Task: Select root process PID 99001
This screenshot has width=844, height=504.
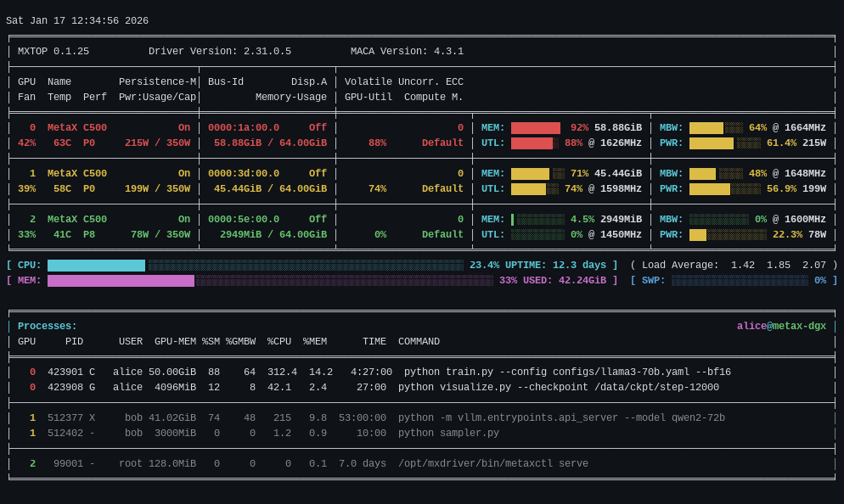Action: tap(69, 463)
